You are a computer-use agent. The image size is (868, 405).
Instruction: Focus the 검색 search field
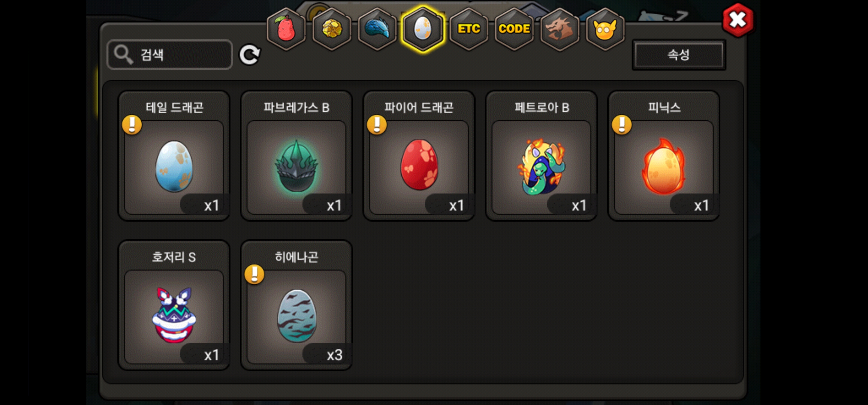170,55
